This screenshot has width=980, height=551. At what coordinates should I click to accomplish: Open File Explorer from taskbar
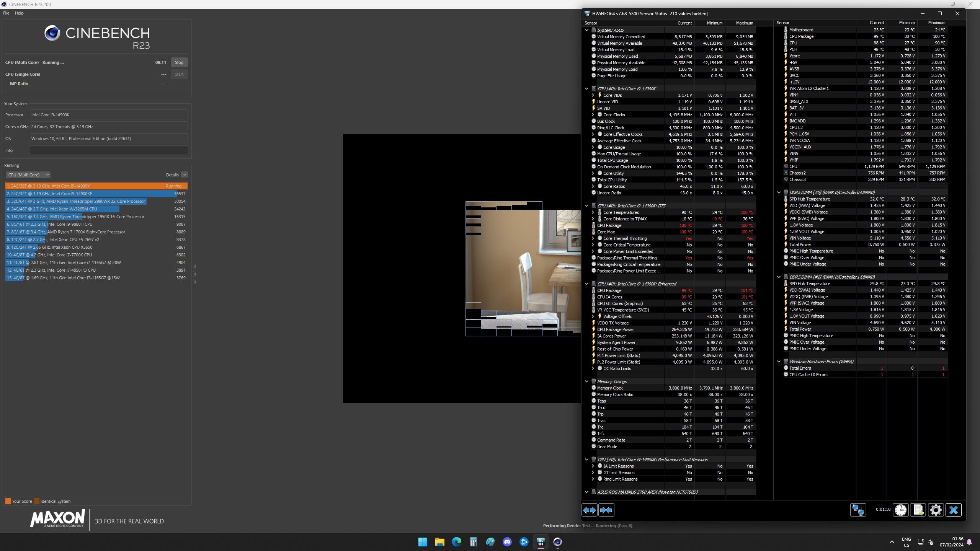point(439,542)
